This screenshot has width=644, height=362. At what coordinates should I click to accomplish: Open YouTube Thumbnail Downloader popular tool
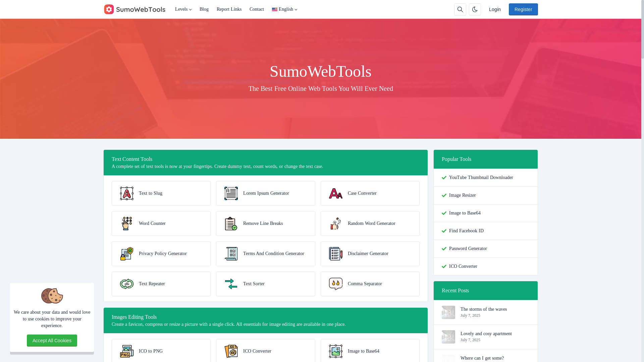point(481,178)
